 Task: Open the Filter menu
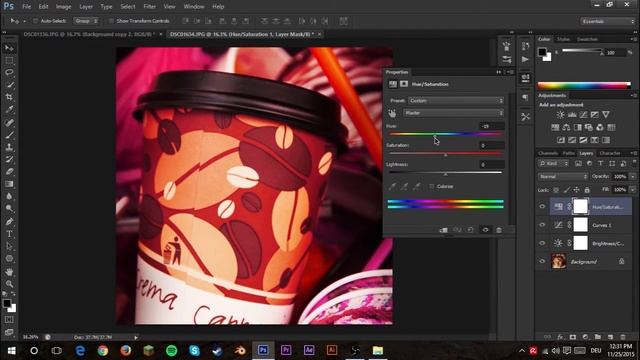tap(149, 7)
